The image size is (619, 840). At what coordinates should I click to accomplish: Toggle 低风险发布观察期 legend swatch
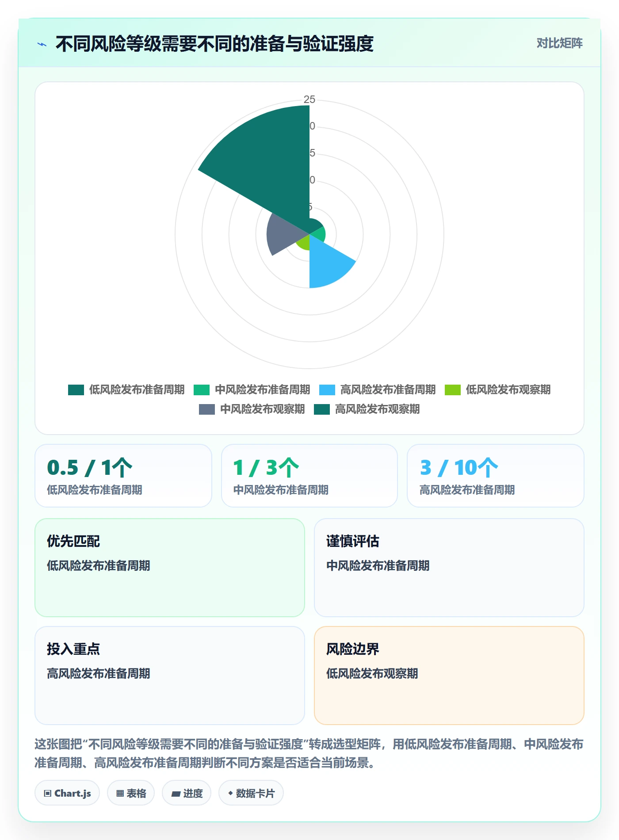453,389
